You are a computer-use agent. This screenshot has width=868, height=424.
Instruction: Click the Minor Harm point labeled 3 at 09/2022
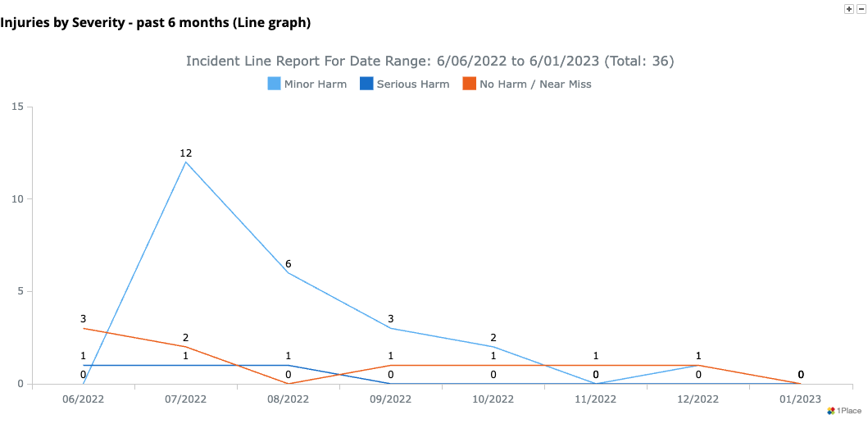391,328
